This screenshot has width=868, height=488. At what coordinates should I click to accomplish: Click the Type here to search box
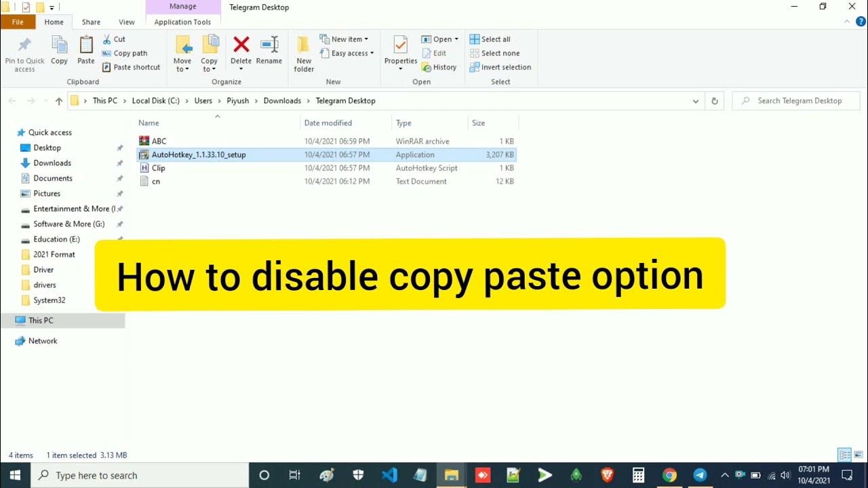coord(140,475)
